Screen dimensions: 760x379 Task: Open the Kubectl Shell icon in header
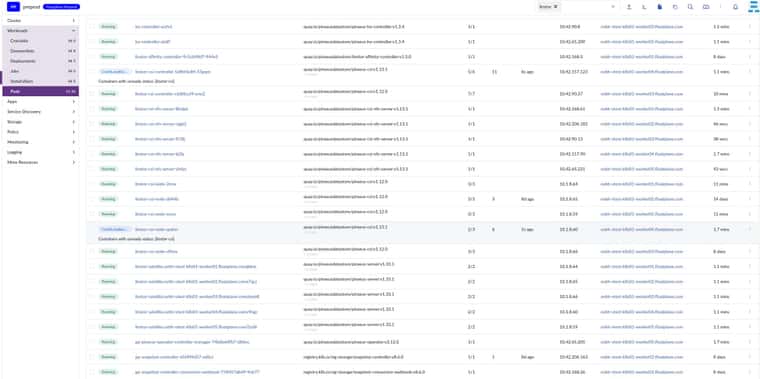coord(644,7)
